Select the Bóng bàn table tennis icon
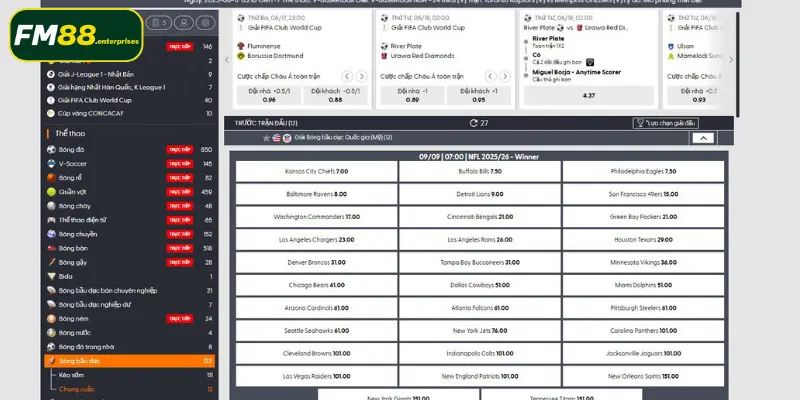The width and height of the screenshot is (800, 400). [x=51, y=248]
